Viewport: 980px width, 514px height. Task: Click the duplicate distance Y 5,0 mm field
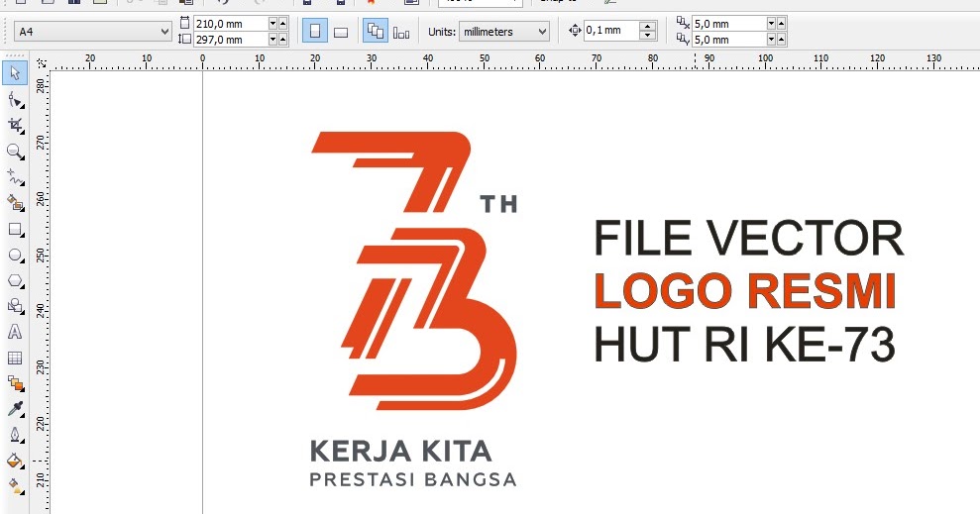point(728,40)
